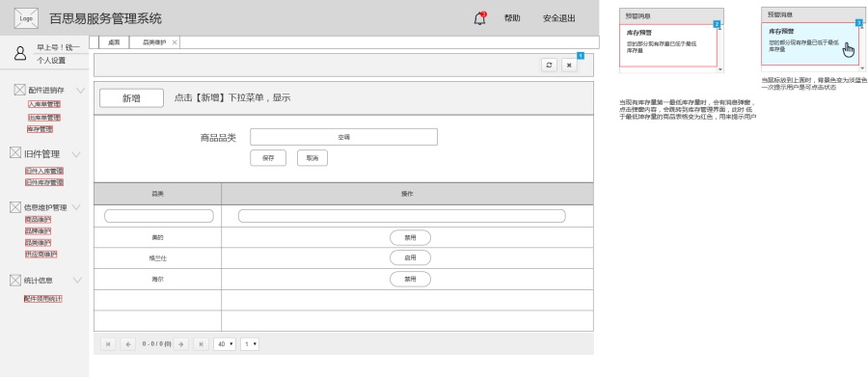This screenshot has width=868, height=377.
Task: Open 旧件库存管理 in the sidebar
Action: (x=44, y=182)
